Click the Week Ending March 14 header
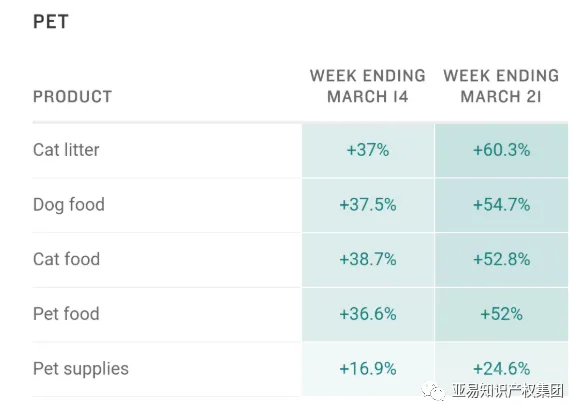 pos(368,86)
